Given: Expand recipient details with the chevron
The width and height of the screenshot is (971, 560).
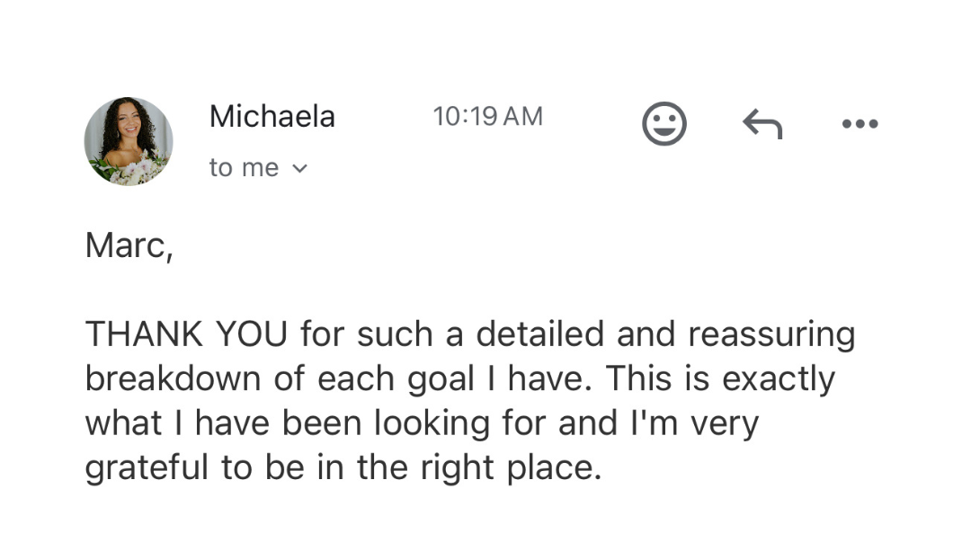Looking at the screenshot, I should tap(299, 168).
